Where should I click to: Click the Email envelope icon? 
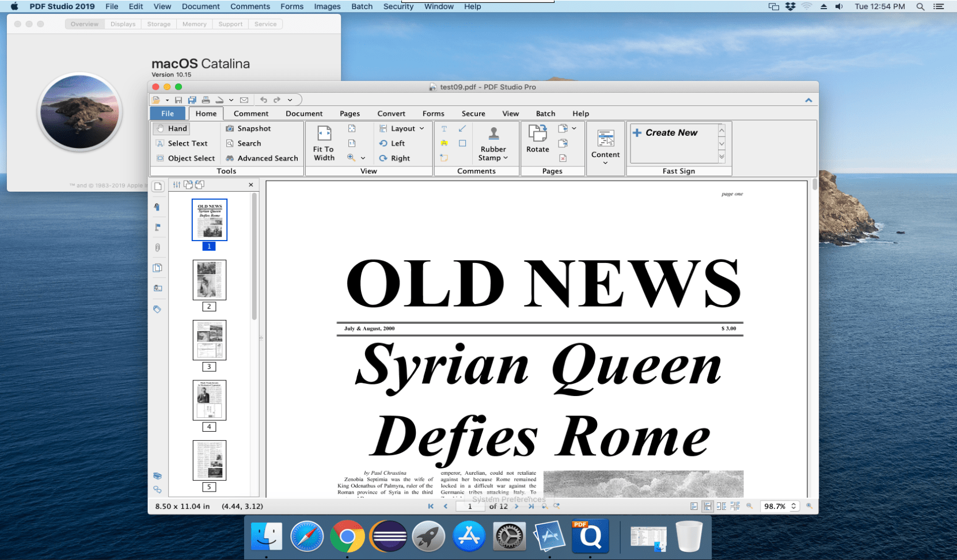click(x=244, y=100)
